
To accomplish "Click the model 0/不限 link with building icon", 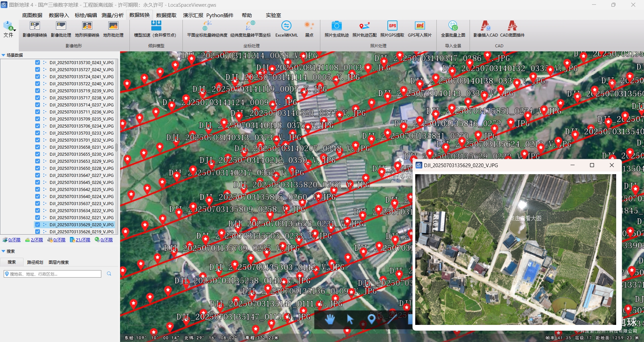I will (59, 240).
